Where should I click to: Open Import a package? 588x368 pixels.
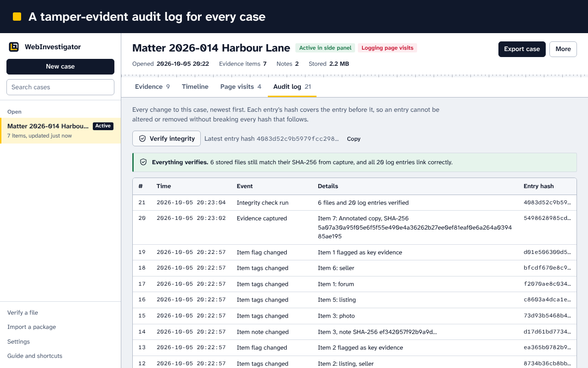pos(32,327)
